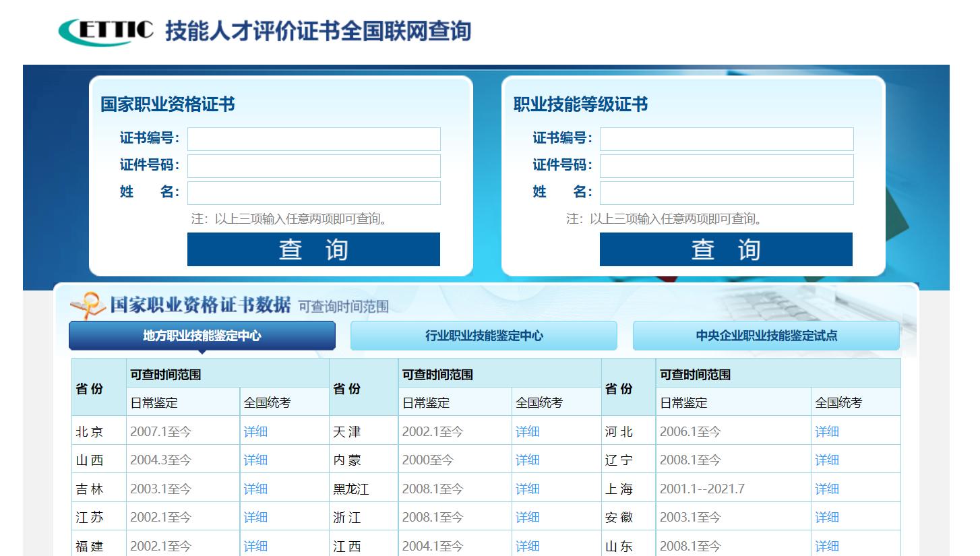Open 详细 link for 河北
The height and width of the screenshot is (556, 980).
[x=826, y=431]
